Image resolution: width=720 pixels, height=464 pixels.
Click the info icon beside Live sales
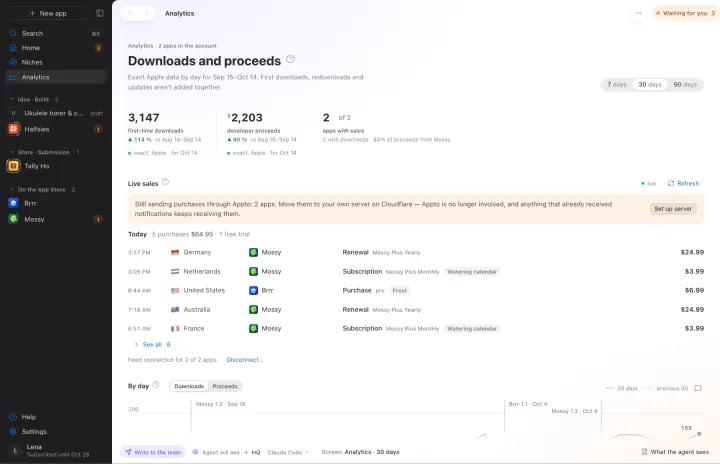tap(165, 182)
